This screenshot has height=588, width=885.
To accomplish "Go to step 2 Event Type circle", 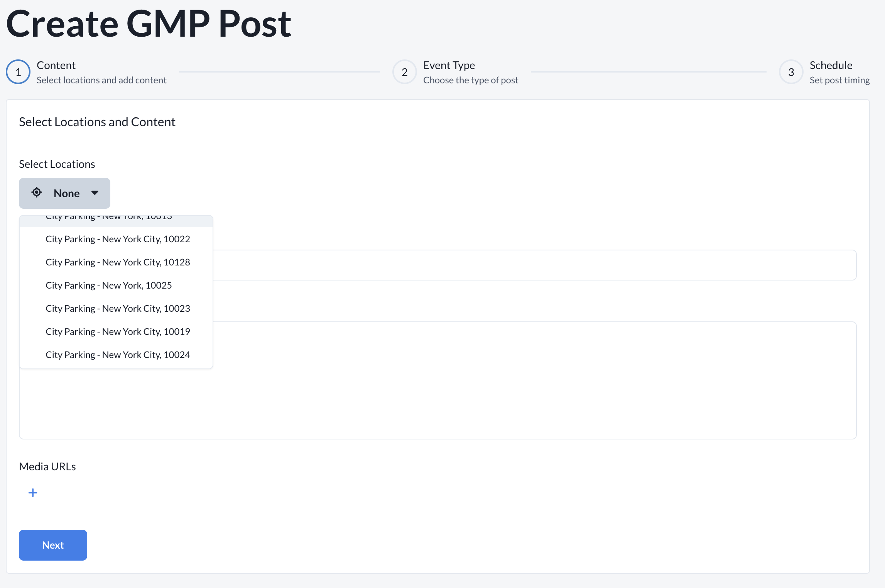I will click(x=405, y=72).
